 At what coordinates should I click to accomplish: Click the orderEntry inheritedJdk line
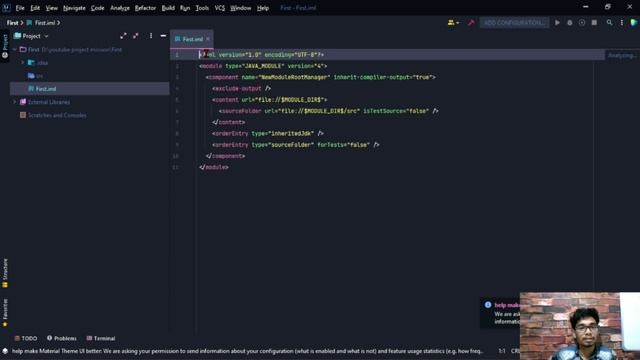pos(268,133)
